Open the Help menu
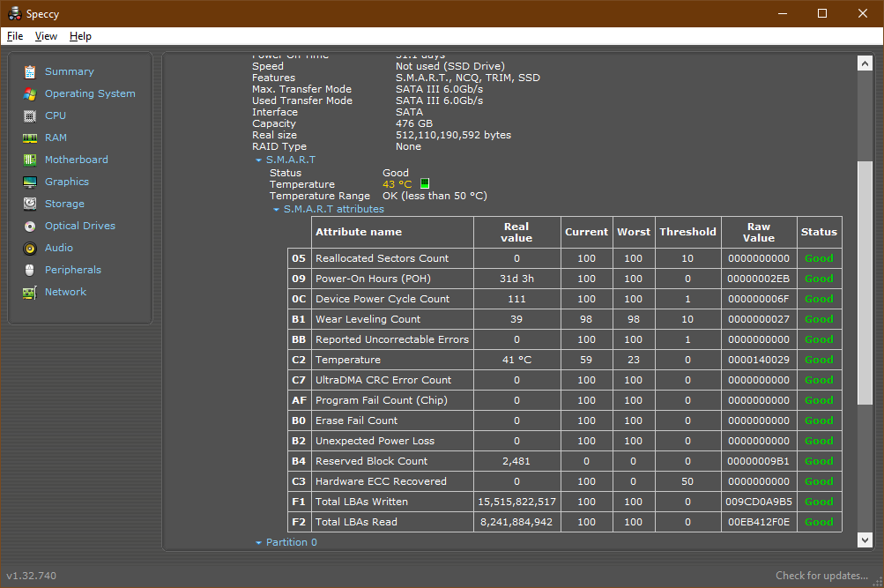The image size is (884, 588). pos(80,36)
